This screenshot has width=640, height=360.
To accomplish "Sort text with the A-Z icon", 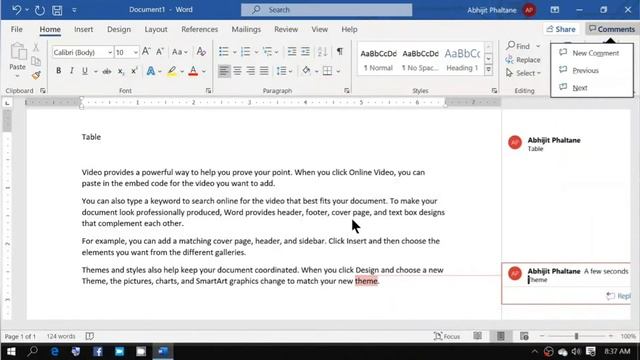I will pyautogui.click(x=322, y=51).
